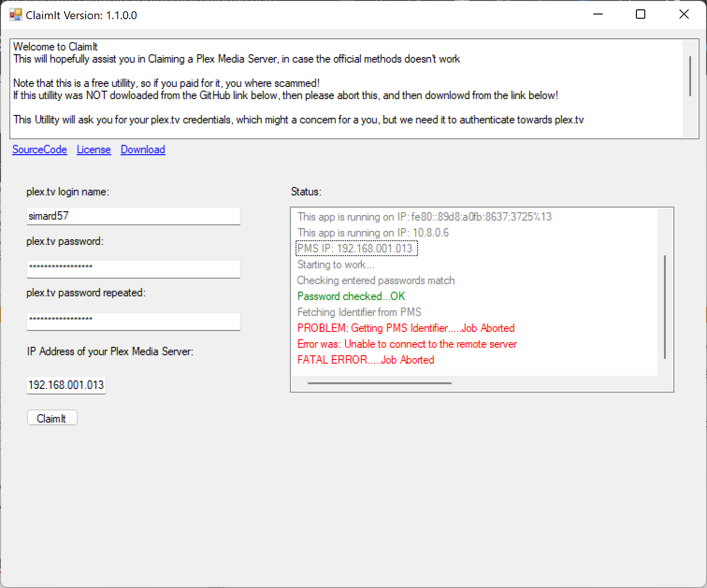
Task: Select 'PROBLEM: Getting PMS Identifier' status line
Action: [406, 328]
